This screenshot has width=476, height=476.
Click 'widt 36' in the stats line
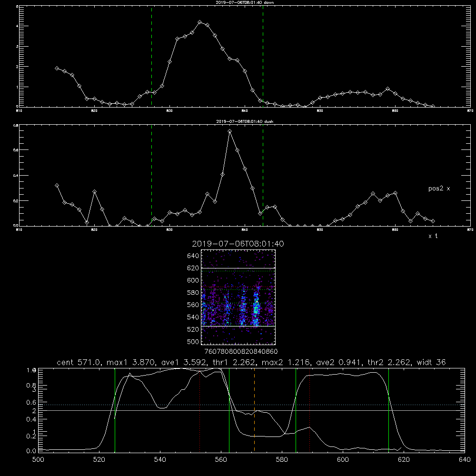tap(431, 362)
